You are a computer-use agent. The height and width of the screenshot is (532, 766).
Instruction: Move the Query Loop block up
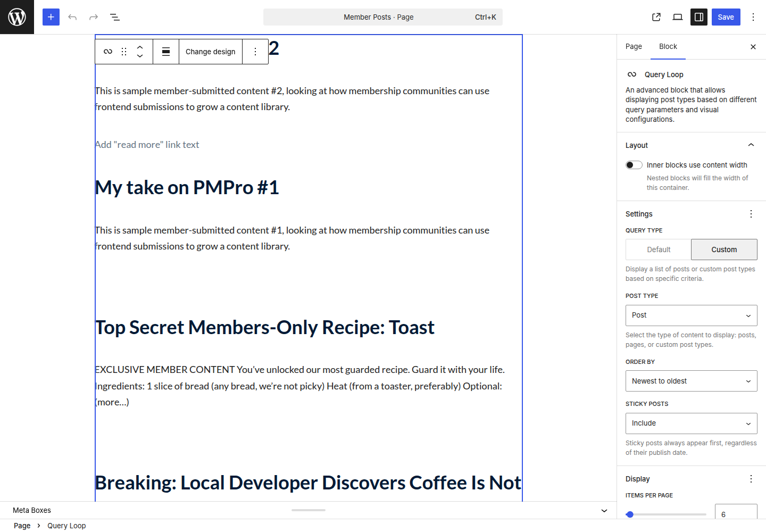[x=140, y=47]
